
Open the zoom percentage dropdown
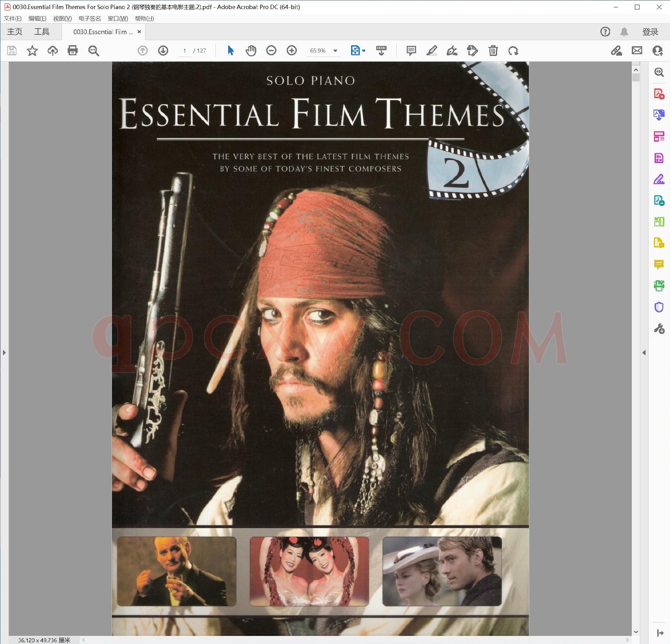(x=335, y=51)
